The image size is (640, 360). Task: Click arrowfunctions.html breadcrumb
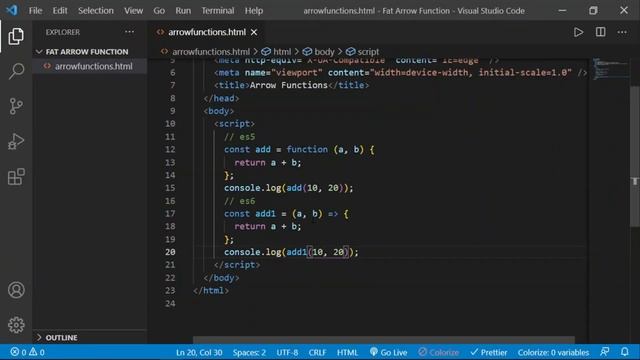211,52
